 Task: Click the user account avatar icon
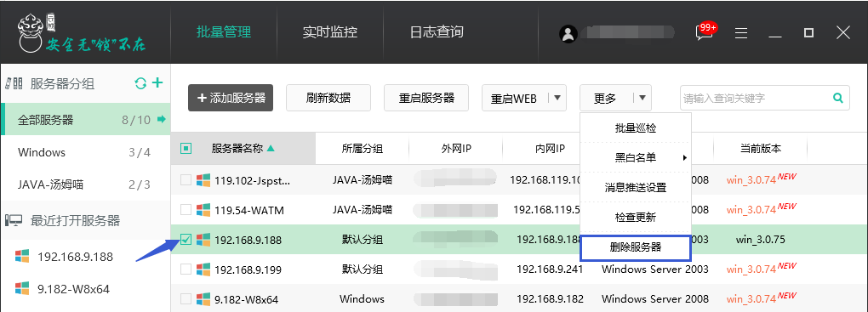point(568,33)
